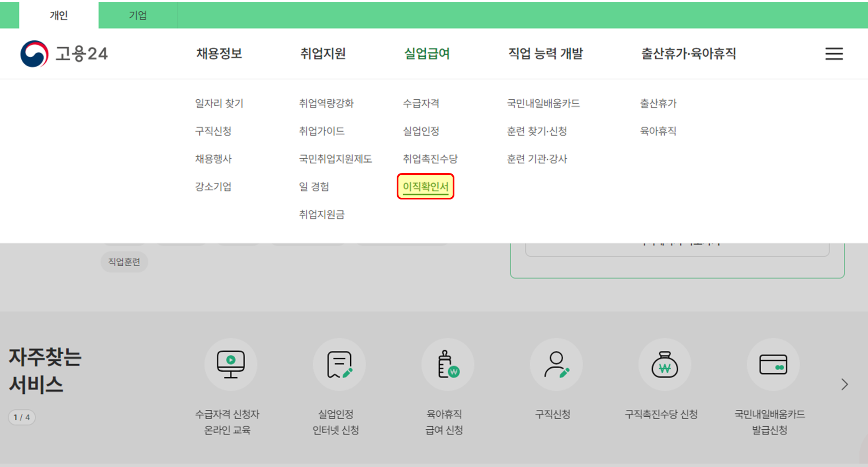The image size is (868, 467).
Task: Click the 국민내일배움카드 발급신청 card icon
Action: (773, 364)
